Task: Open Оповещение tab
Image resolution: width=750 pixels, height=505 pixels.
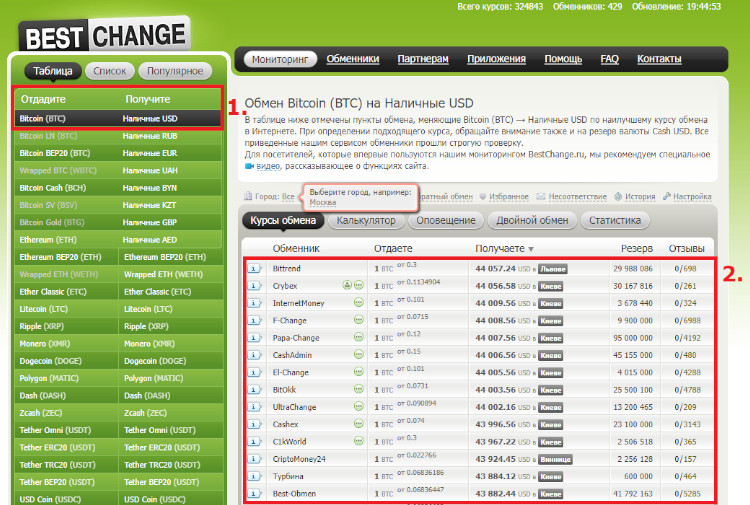Action: tap(446, 220)
